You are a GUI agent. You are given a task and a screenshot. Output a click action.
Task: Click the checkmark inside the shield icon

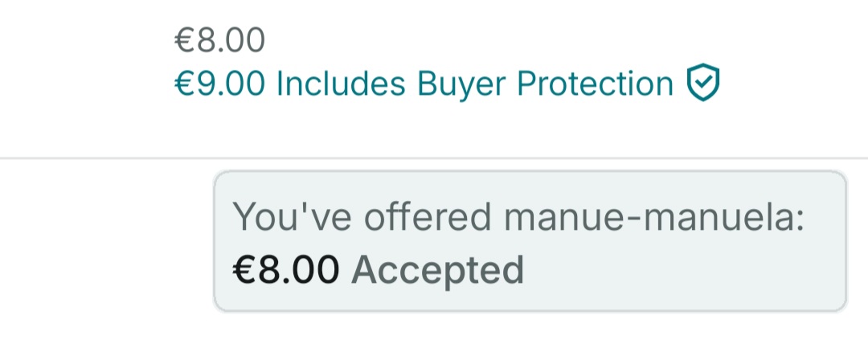tap(703, 83)
